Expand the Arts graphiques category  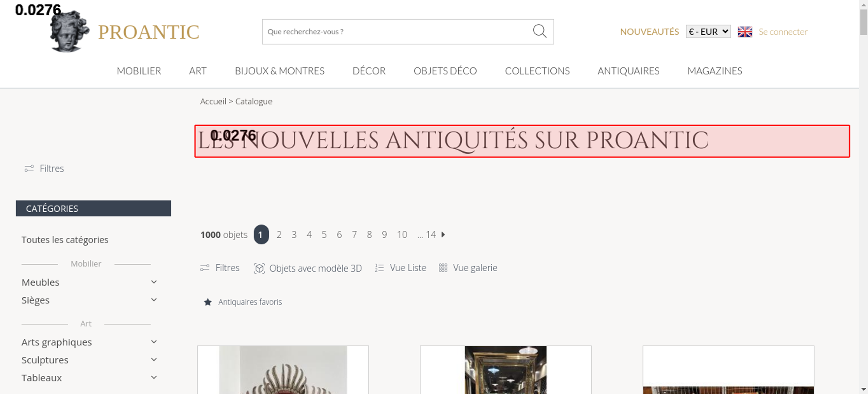pyautogui.click(x=154, y=342)
